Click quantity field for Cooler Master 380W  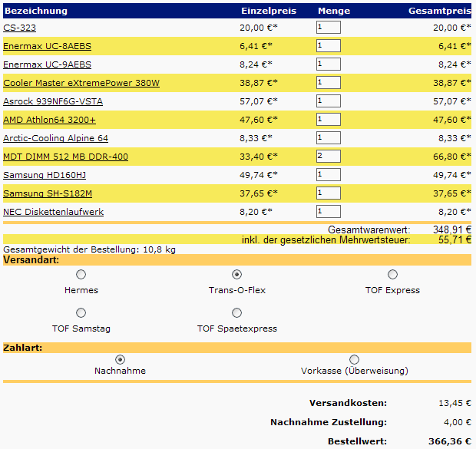(329, 83)
